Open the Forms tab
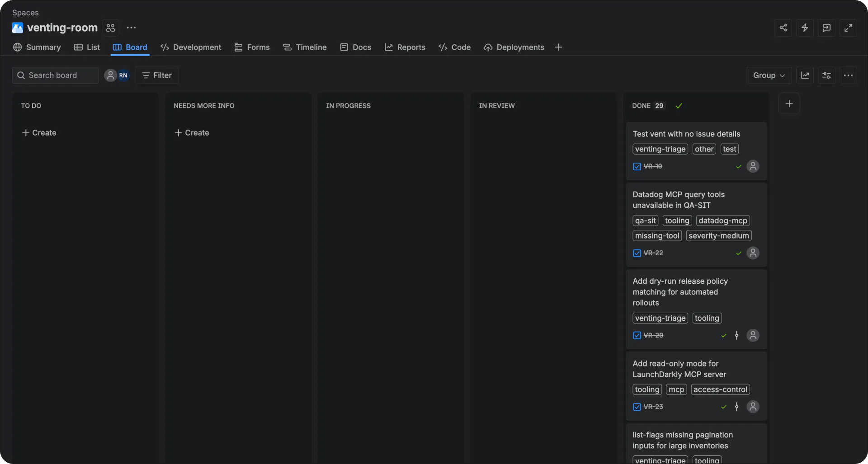Image resolution: width=868 pixels, height=464 pixels. tap(252, 47)
